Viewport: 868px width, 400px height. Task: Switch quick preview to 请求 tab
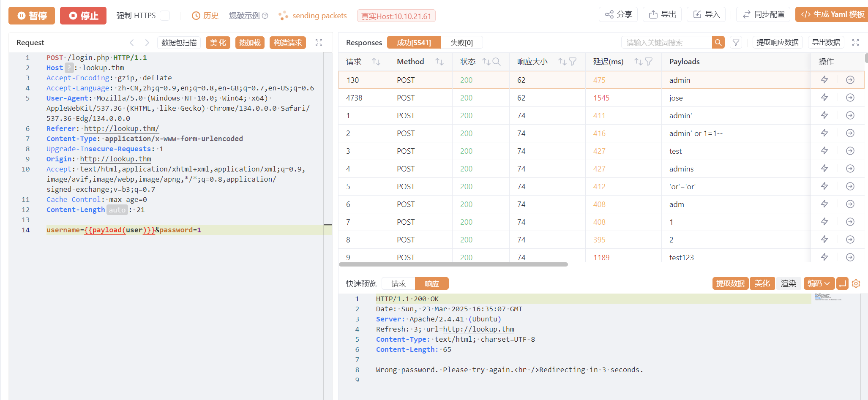click(398, 284)
